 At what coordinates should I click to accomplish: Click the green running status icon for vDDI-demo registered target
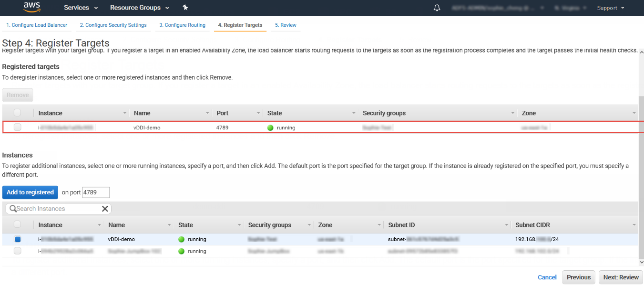pos(270,127)
